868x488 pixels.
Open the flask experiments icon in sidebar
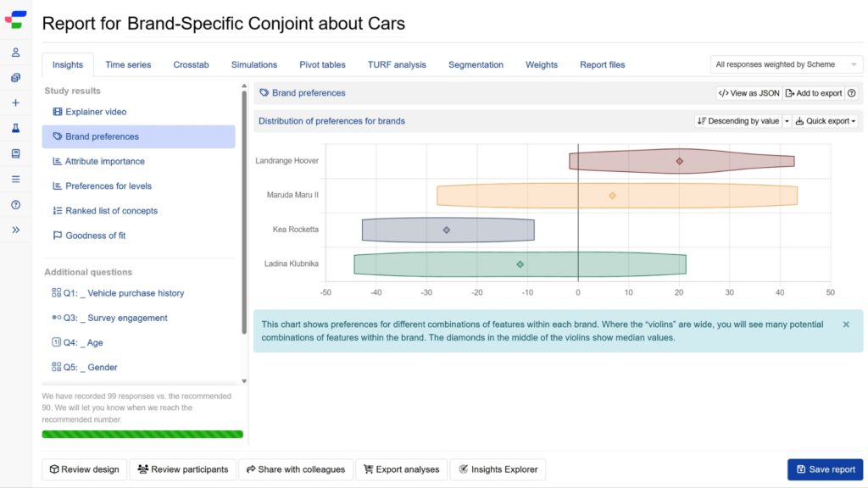[15, 129]
